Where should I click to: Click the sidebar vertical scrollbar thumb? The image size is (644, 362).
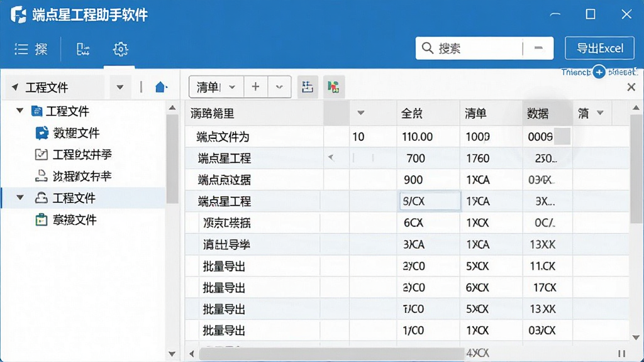pos(172,159)
